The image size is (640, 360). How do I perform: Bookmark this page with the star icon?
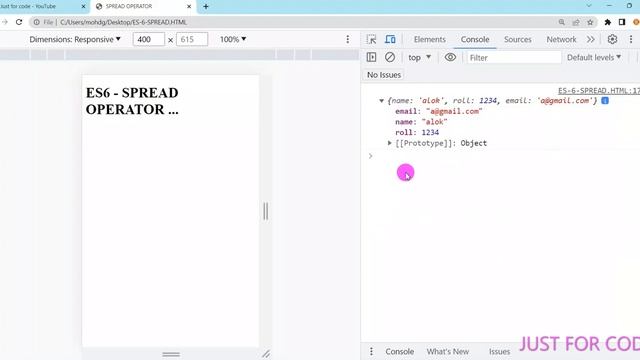pos(590,22)
